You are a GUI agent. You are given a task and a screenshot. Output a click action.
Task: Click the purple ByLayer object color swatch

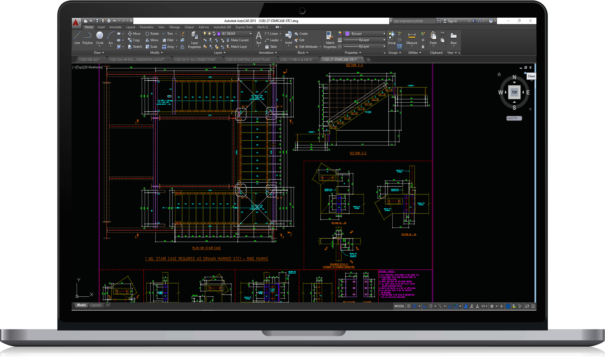coord(347,34)
